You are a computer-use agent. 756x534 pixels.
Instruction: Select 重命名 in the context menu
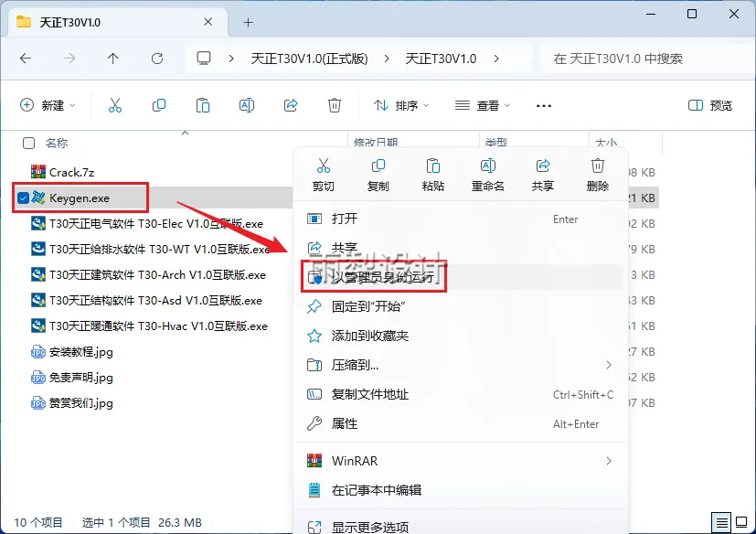tap(488, 176)
